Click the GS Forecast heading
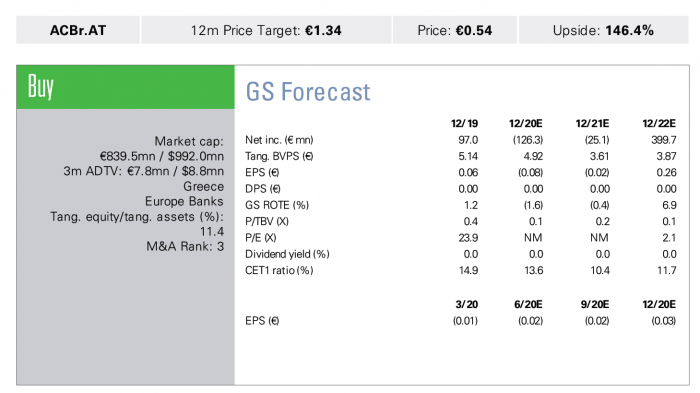Image resolution: width=700 pixels, height=393 pixels. [308, 92]
